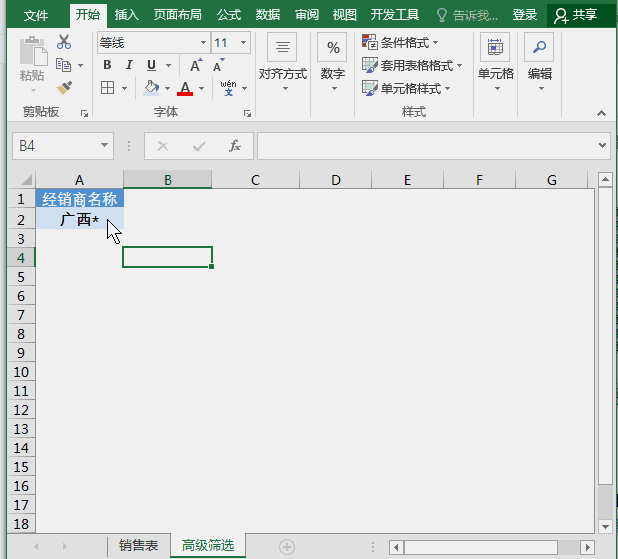
Task: Click horizontal scrollbar right arrow
Action: [588, 547]
